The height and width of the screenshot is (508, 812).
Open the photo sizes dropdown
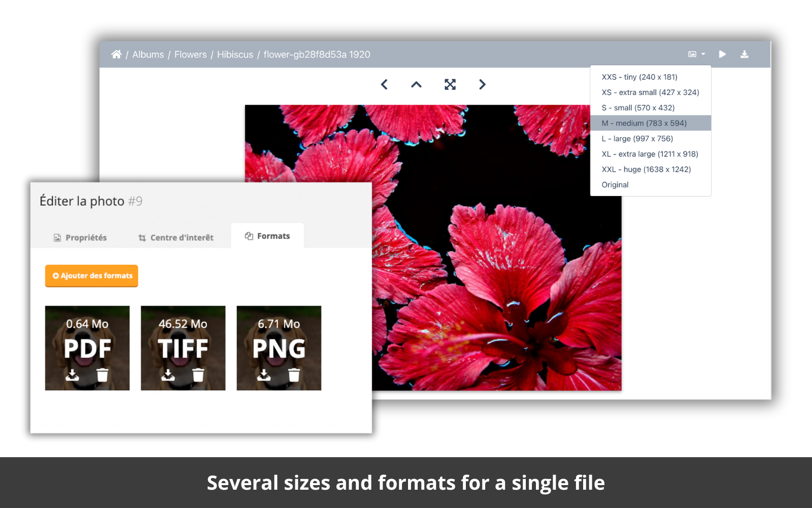pos(696,54)
